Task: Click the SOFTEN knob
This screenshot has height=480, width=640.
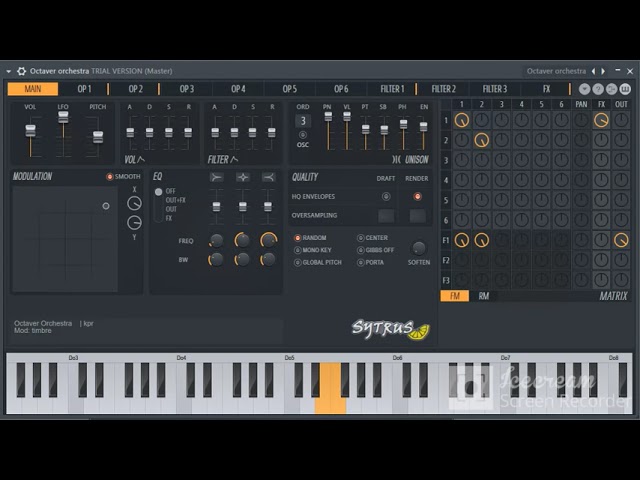Action: pyautogui.click(x=418, y=248)
